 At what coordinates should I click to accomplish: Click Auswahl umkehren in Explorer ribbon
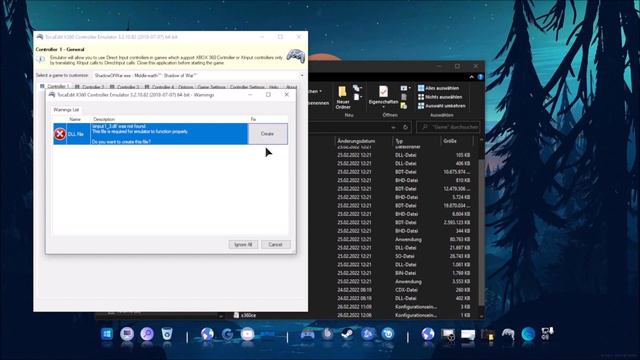[x=442, y=106]
